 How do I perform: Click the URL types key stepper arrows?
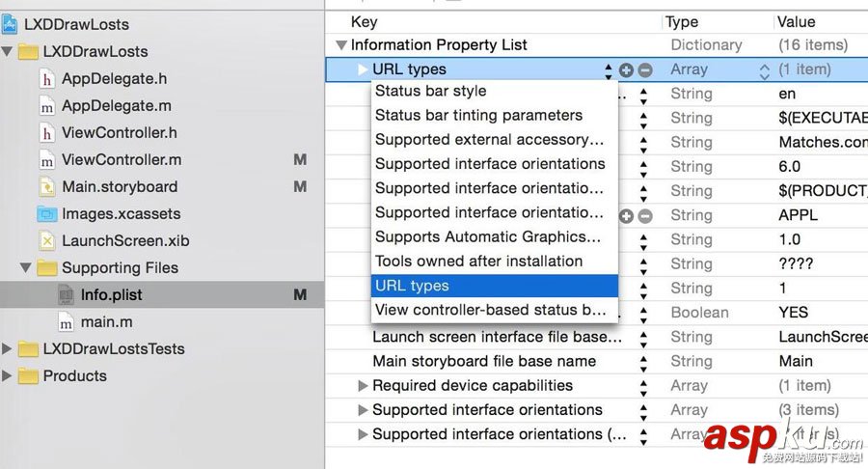[x=609, y=69]
